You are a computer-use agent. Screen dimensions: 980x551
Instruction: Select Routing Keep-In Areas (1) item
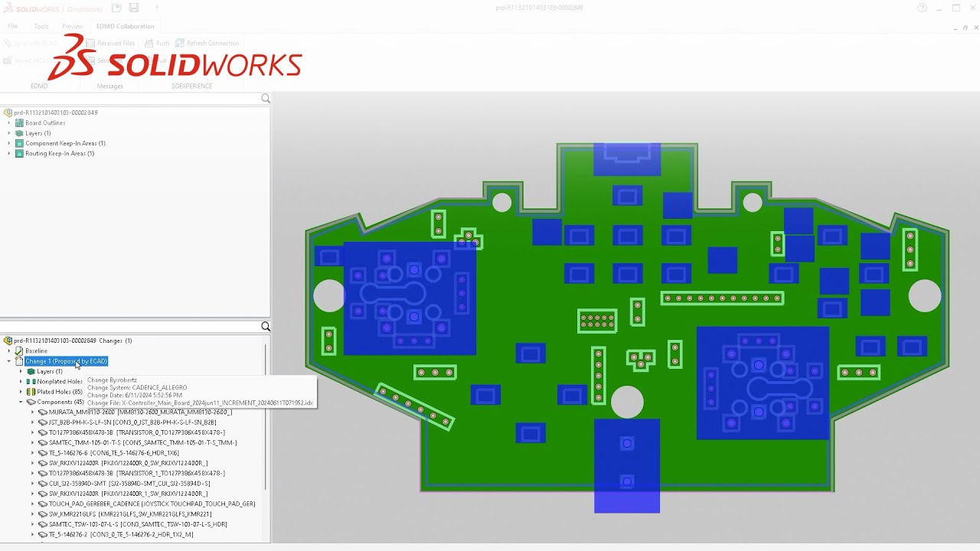(x=60, y=154)
